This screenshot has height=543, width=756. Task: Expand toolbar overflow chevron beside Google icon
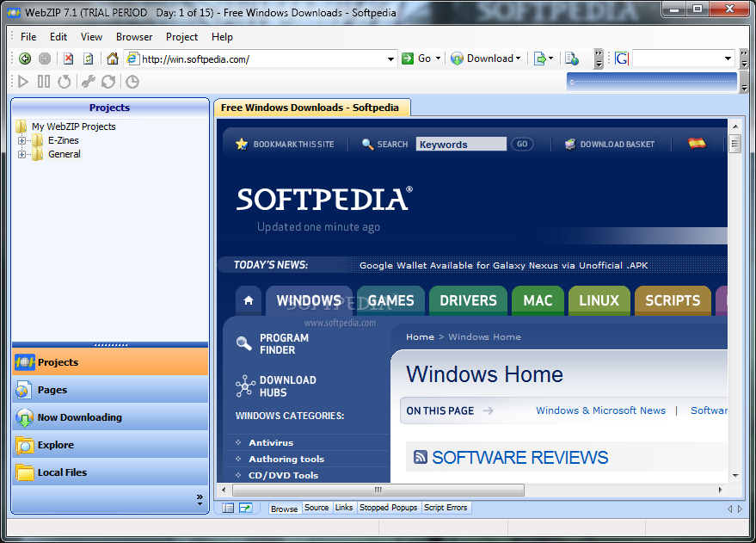599,59
